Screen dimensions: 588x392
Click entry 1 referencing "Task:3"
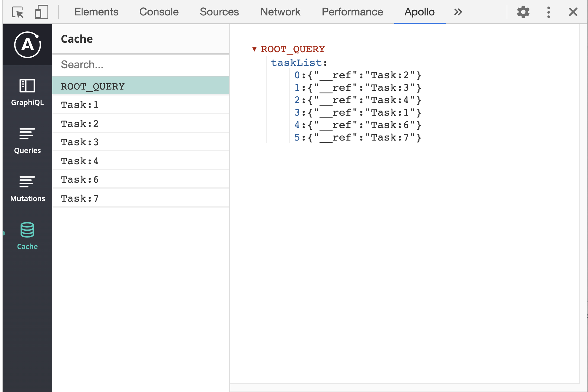(x=357, y=88)
